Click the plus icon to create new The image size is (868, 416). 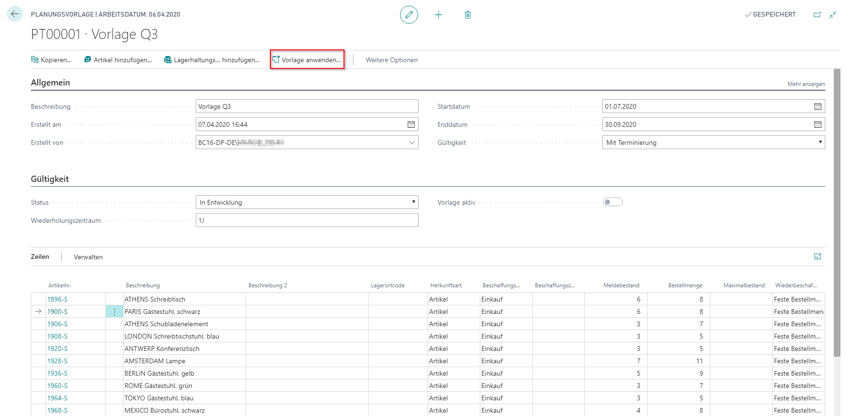(x=438, y=15)
